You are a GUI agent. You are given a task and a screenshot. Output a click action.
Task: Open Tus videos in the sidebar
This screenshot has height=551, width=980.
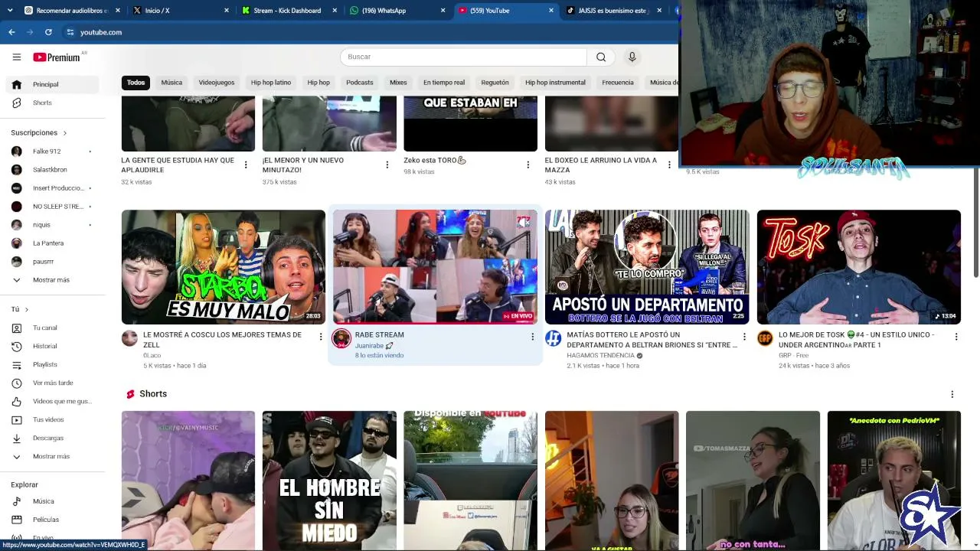pyautogui.click(x=52, y=419)
